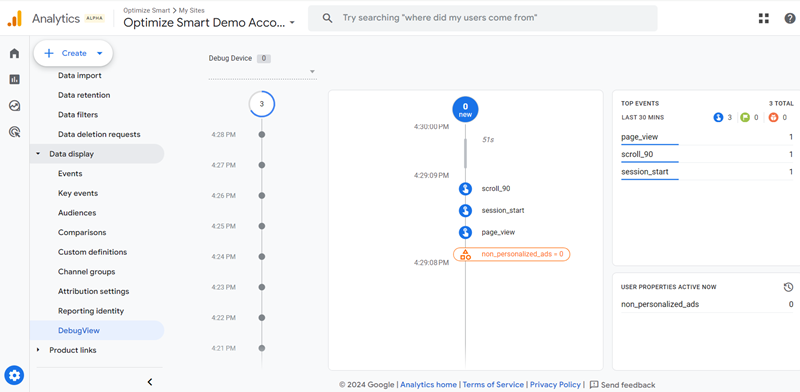Image resolution: width=800 pixels, height=392 pixels.
Task: Click scroll_90 label in seconds stream
Action: 496,188
